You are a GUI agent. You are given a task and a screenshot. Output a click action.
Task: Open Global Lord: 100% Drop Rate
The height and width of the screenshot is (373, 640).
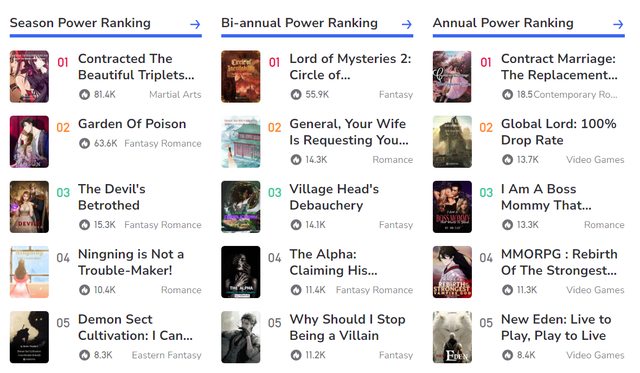click(x=559, y=132)
